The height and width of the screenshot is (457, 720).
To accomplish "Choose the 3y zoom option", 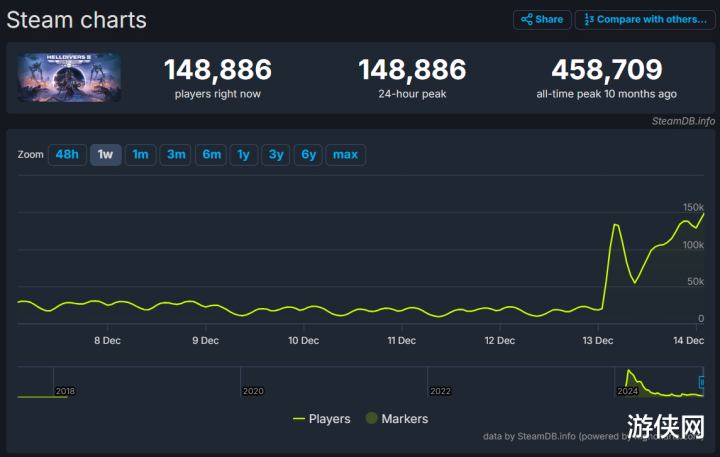I will click(x=276, y=155).
